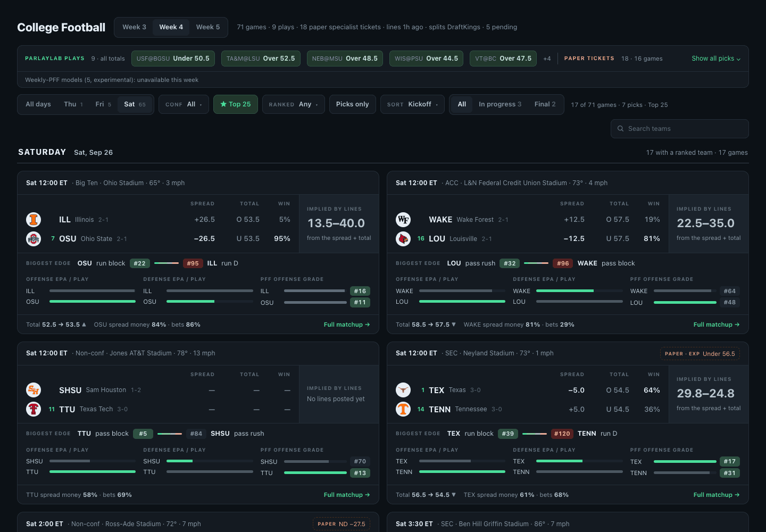Viewport: 766px width, 532px height.
Task: Select the All game status filter
Action: click(462, 104)
